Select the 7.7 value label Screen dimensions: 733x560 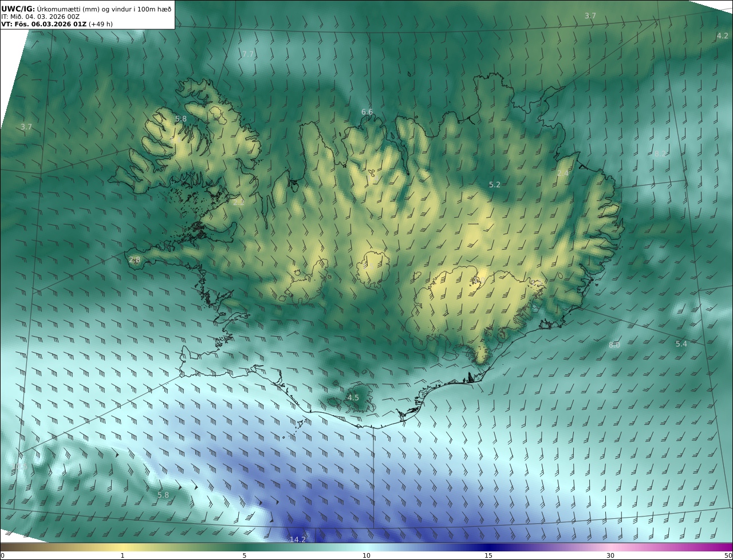pyautogui.click(x=247, y=54)
